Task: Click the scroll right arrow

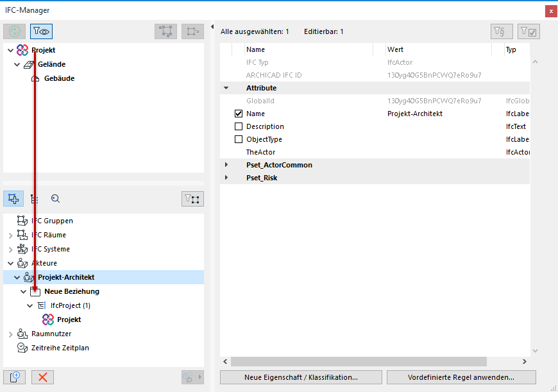Action: point(525,361)
